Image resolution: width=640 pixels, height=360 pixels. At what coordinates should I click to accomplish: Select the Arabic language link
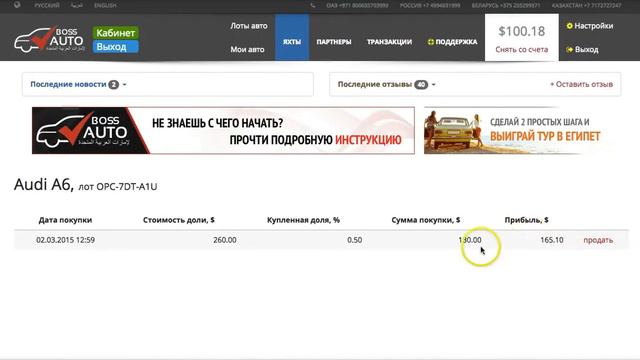pos(77,5)
